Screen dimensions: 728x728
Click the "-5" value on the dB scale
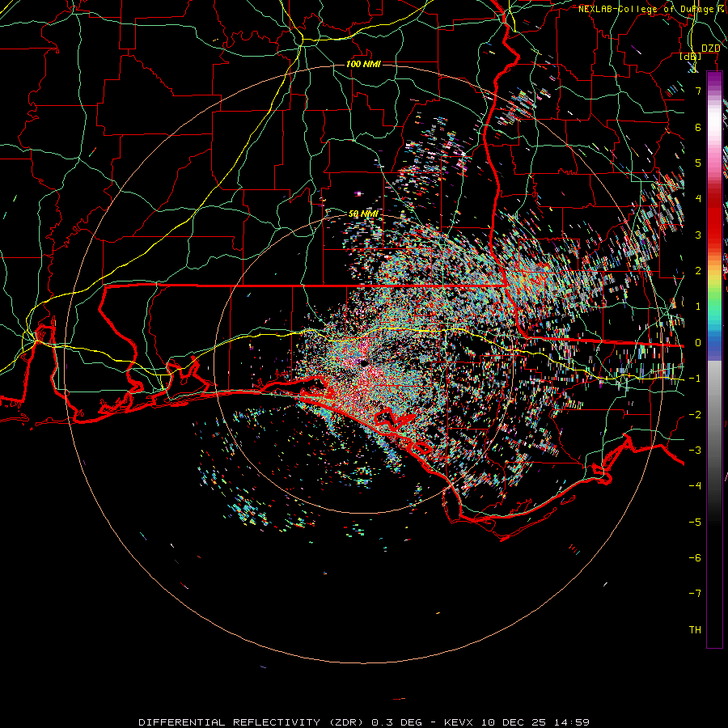click(x=695, y=523)
